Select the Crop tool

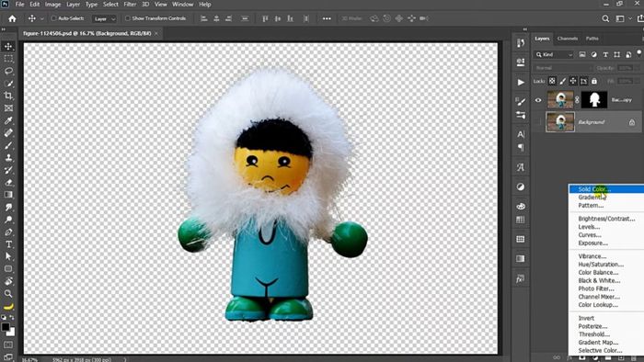pyautogui.click(x=8, y=96)
